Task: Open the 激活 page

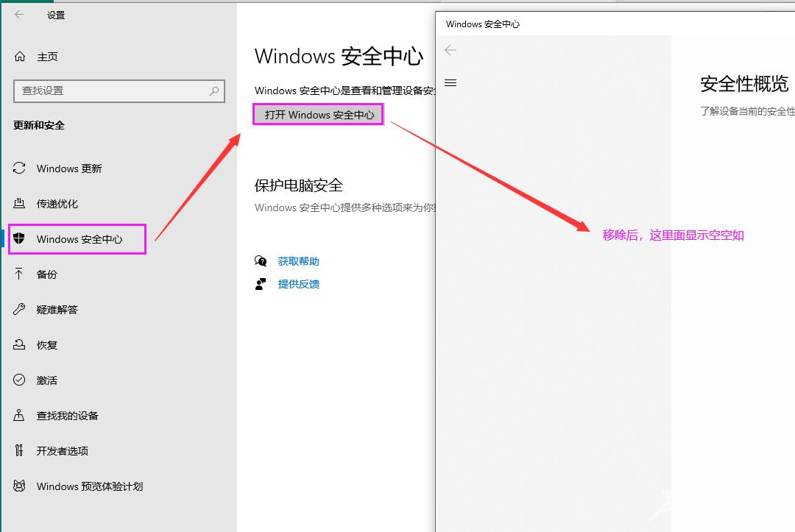Action: point(46,380)
